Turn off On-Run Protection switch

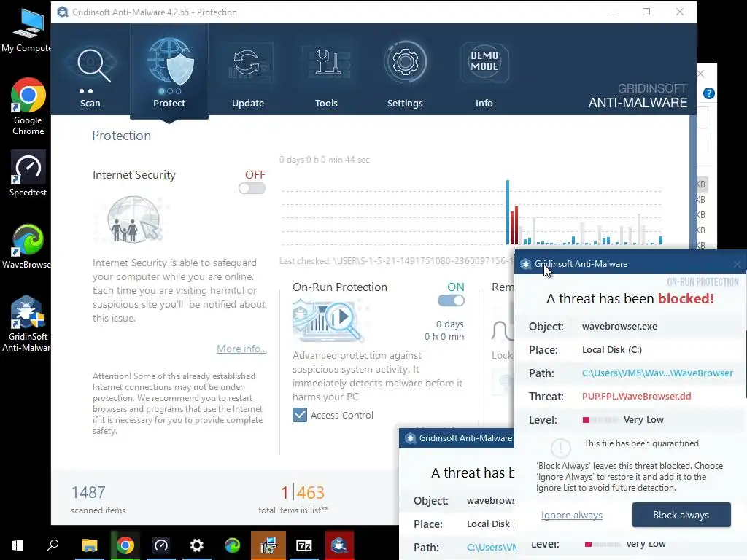(451, 300)
